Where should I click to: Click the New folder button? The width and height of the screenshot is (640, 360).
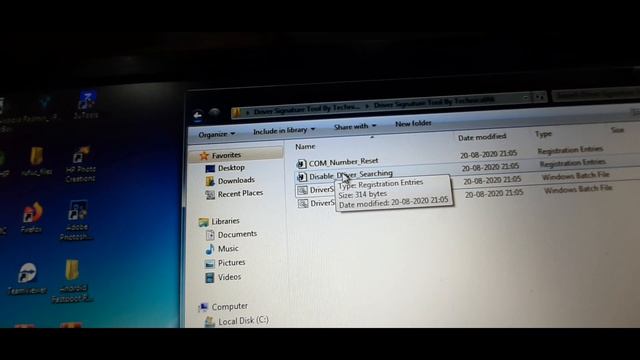(413, 123)
